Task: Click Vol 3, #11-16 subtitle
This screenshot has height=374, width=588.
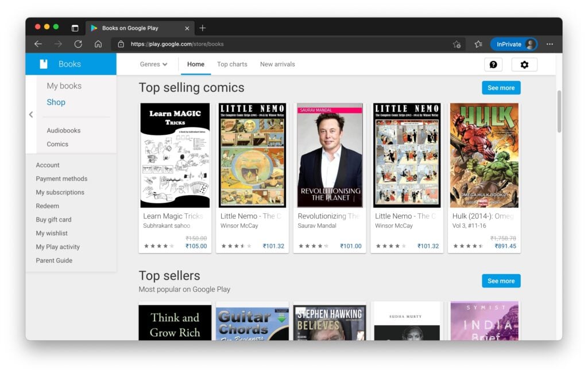Action: [469, 225]
